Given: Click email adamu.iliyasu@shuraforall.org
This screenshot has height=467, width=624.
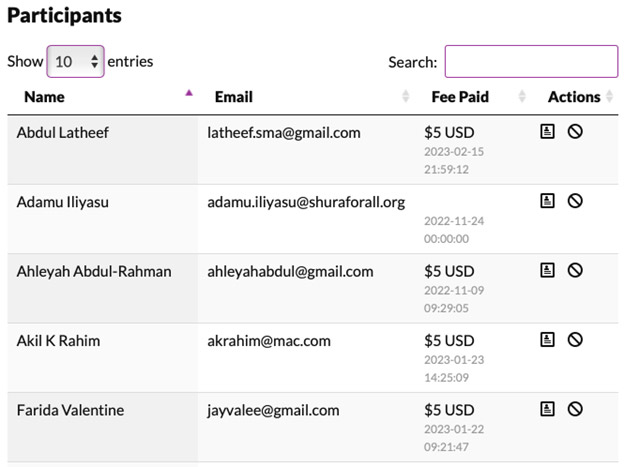Looking at the screenshot, I should click(306, 202).
